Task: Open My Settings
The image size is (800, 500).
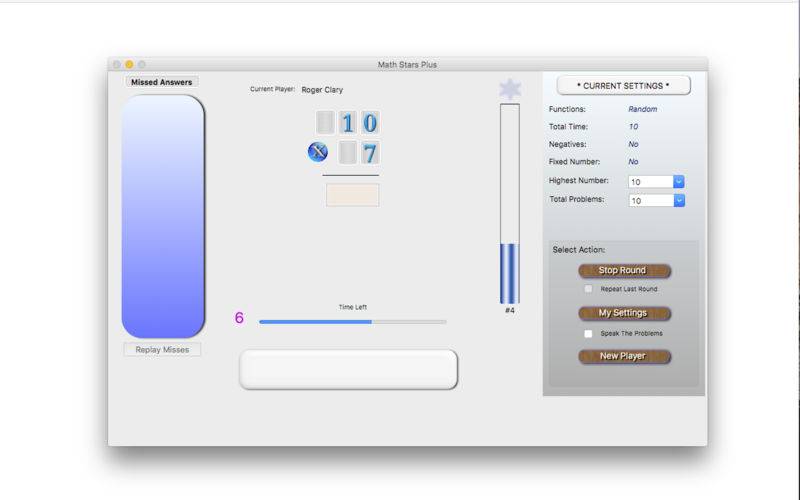Action: tap(624, 313)
